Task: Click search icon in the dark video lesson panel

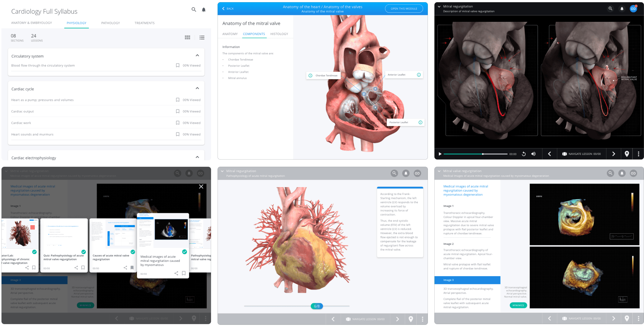Action: click(610, 9)
